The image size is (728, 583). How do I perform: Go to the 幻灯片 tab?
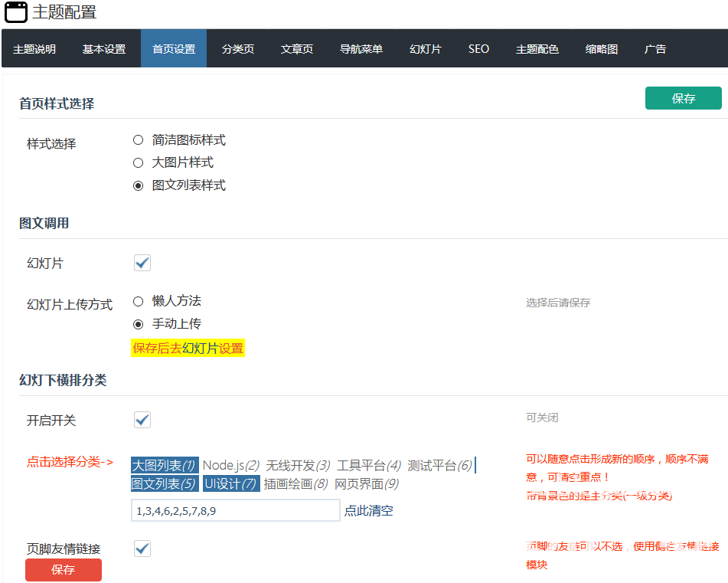pos(425,49)
